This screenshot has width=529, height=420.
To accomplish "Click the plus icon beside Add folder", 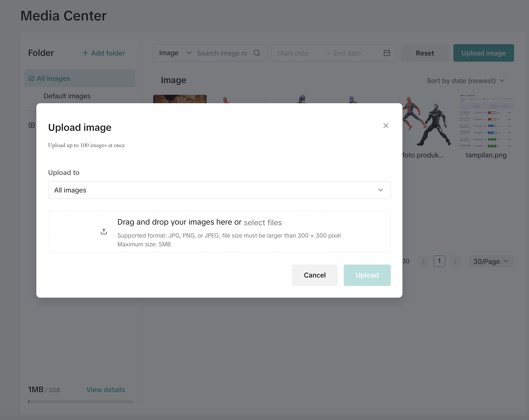I will point(85,53).
